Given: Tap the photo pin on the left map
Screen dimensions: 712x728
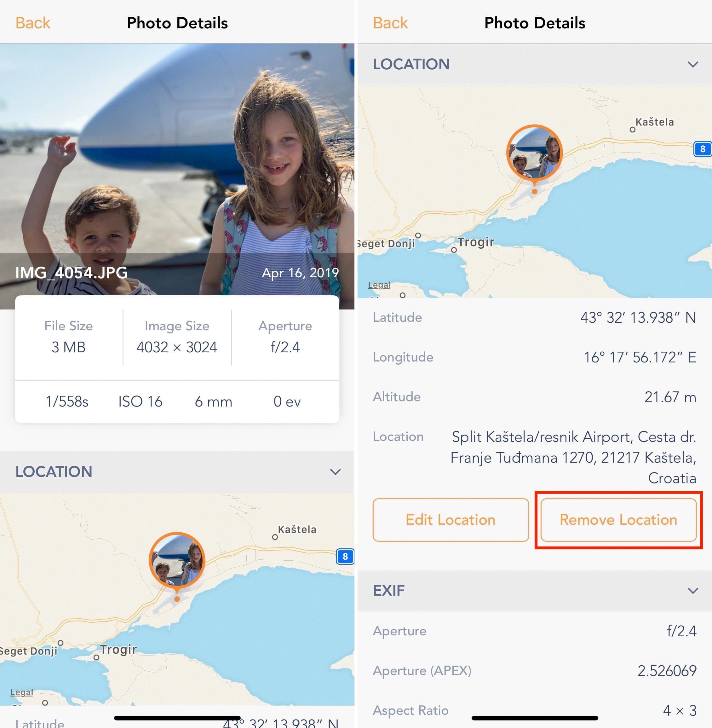Looking at the screenshot, I should coord(177,561).
